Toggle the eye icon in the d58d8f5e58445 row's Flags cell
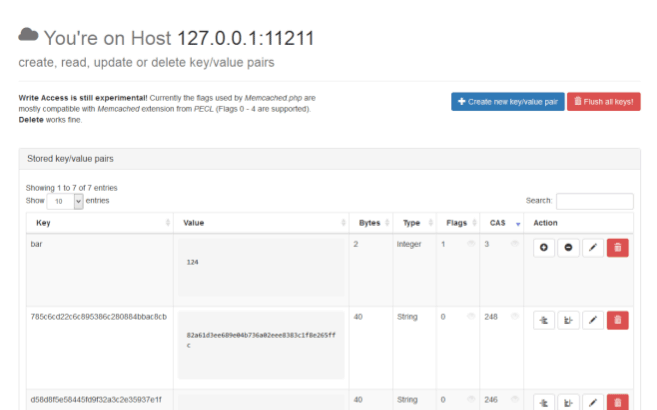Viewport: 657px width, 410px height. (x=471, y=400)
